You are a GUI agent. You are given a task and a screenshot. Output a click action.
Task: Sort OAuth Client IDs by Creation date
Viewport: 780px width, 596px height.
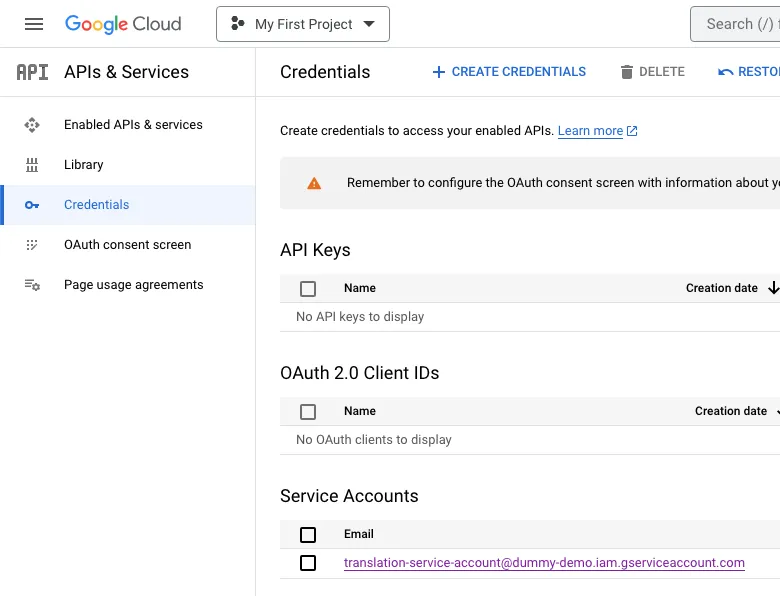tap(731, 411)
